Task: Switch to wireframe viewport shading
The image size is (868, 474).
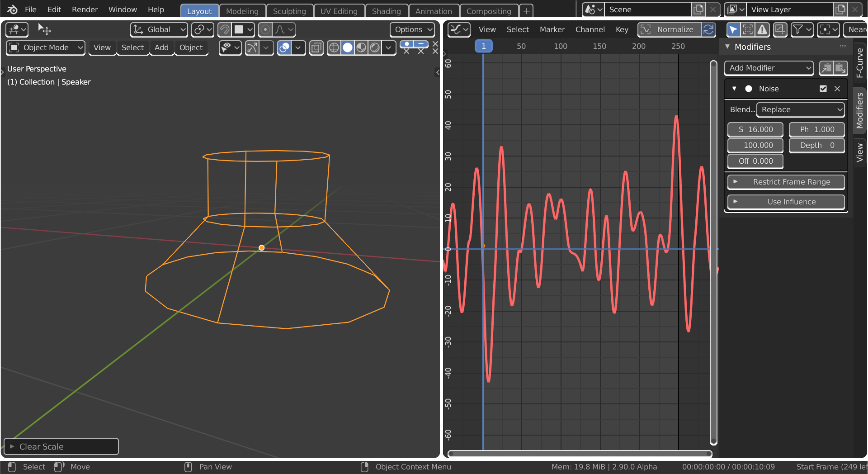Action: coord(334,47)
